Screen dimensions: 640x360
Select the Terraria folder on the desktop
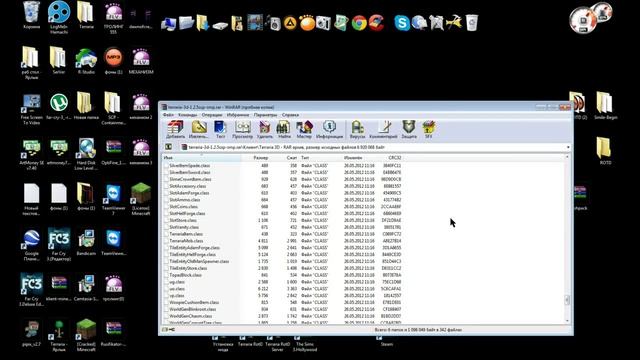tap(86, 15)
